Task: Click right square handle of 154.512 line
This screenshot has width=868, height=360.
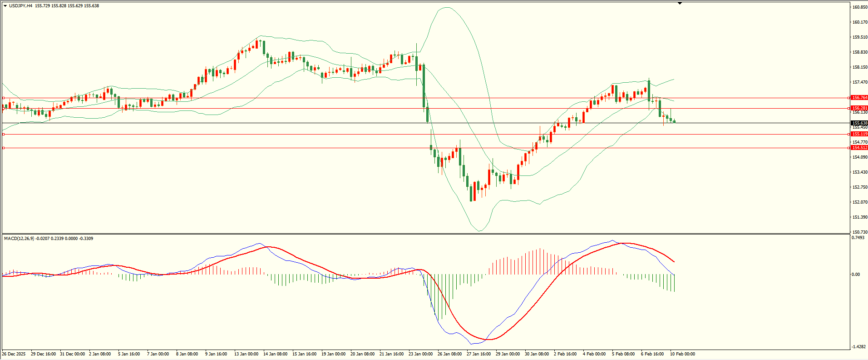Action: (849, 148)
